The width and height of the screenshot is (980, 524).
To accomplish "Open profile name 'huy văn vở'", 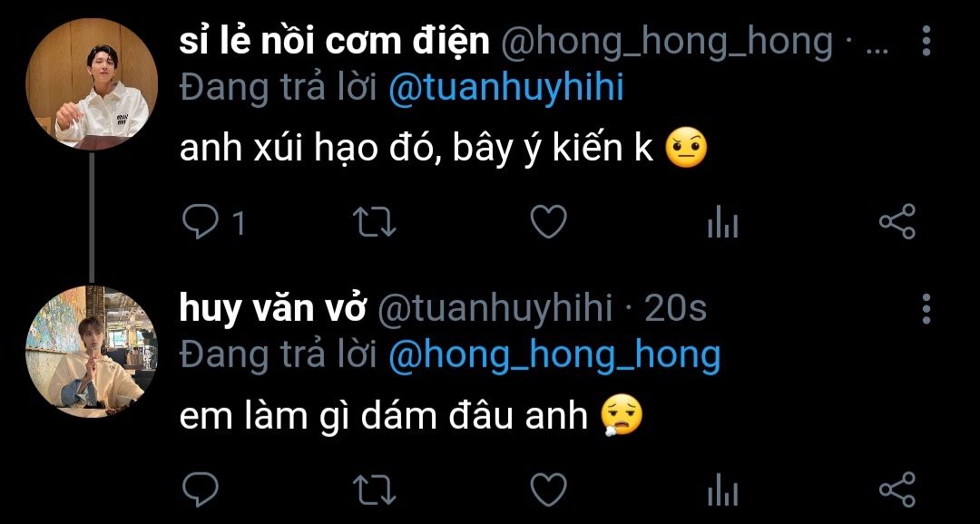I will (x=272, y=308).
